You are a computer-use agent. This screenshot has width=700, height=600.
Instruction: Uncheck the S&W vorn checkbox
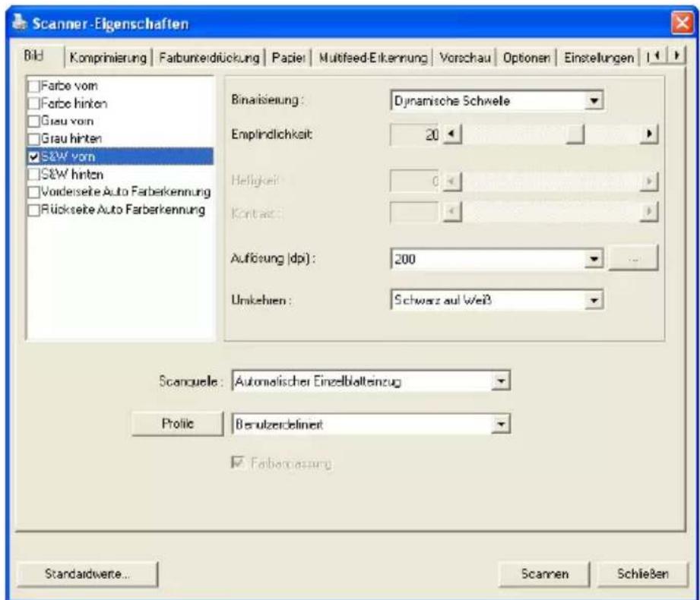pyautogui.click(x=34, y=156)
